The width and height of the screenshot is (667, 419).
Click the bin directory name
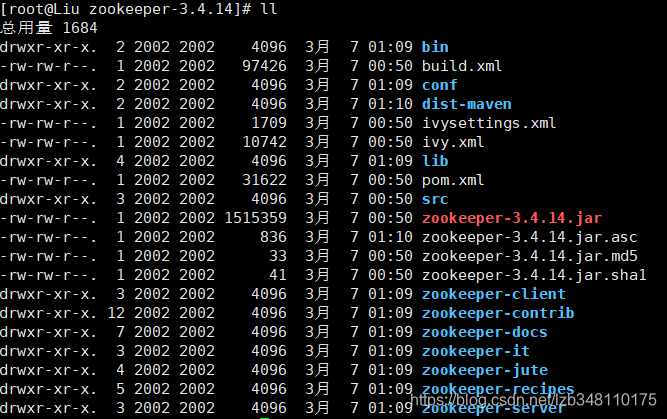coord(435,47)
